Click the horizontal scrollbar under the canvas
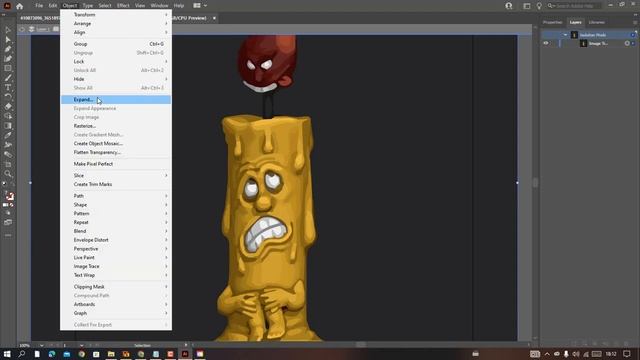 point(361,345)
